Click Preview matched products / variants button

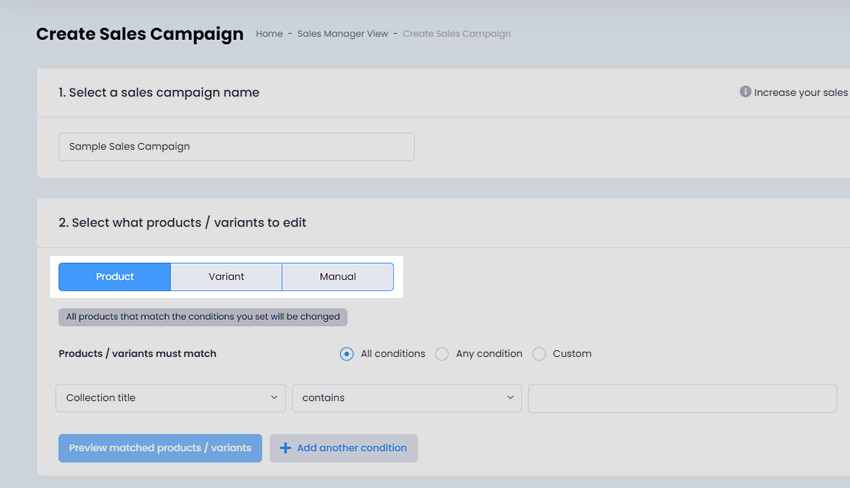(160, 448)
